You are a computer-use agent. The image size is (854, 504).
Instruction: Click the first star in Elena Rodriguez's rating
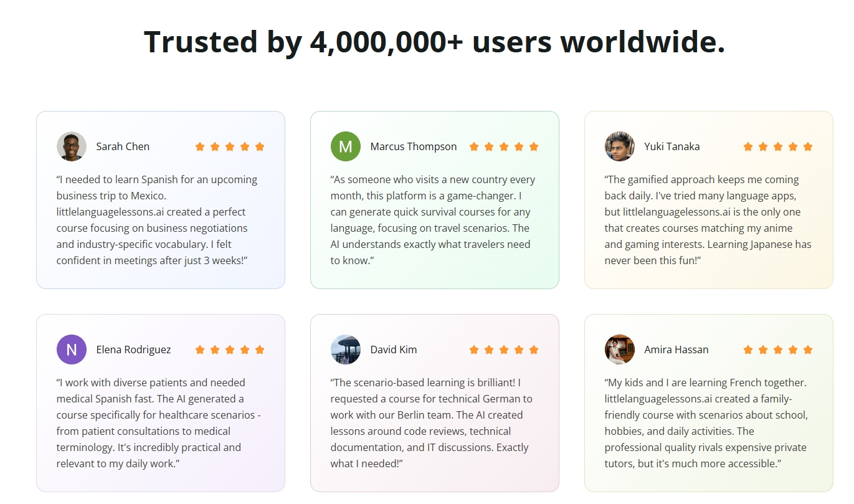click(200, 349)
